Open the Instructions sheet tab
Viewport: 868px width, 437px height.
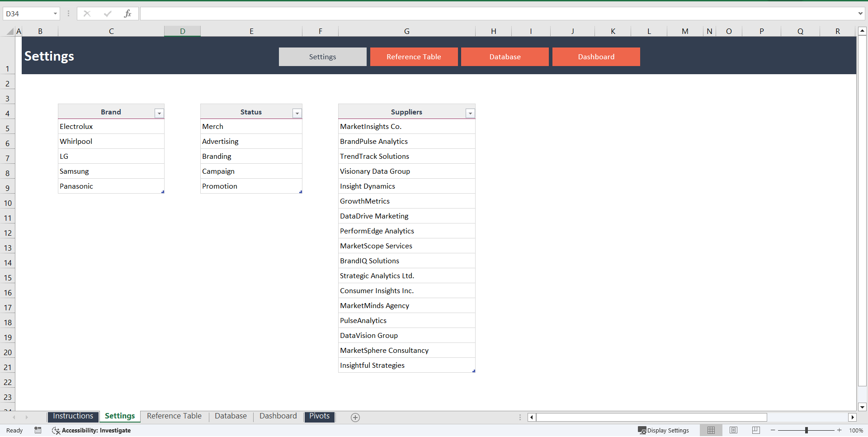pos(73,416)
